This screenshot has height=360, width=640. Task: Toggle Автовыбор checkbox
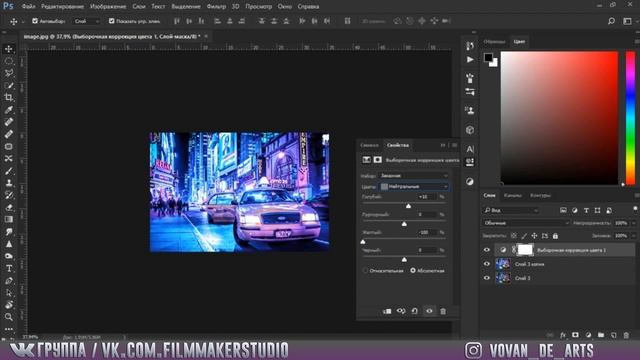click(x=35, y=21)
